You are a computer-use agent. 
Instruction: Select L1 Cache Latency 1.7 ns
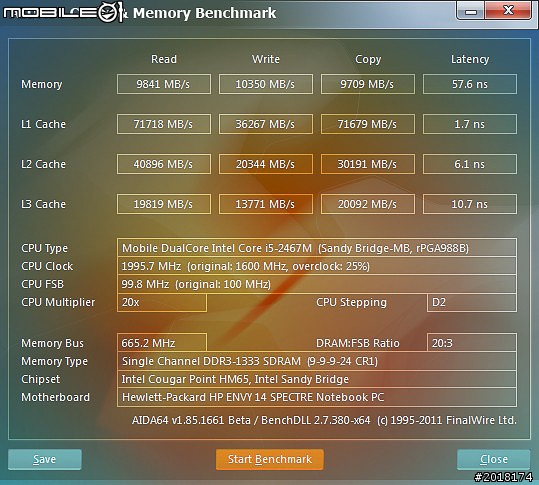click(470, 124)
